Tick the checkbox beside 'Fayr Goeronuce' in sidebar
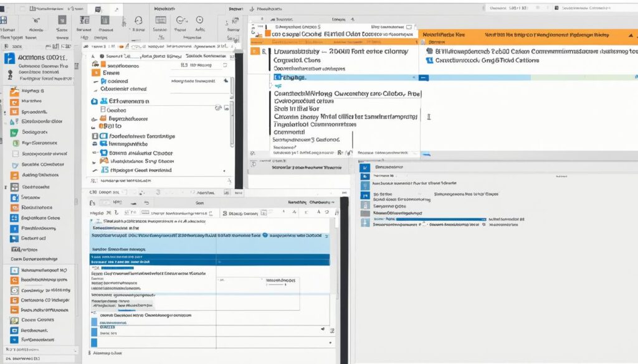The width and height of the screenshot is (638, 364). [x=14, y=142]
